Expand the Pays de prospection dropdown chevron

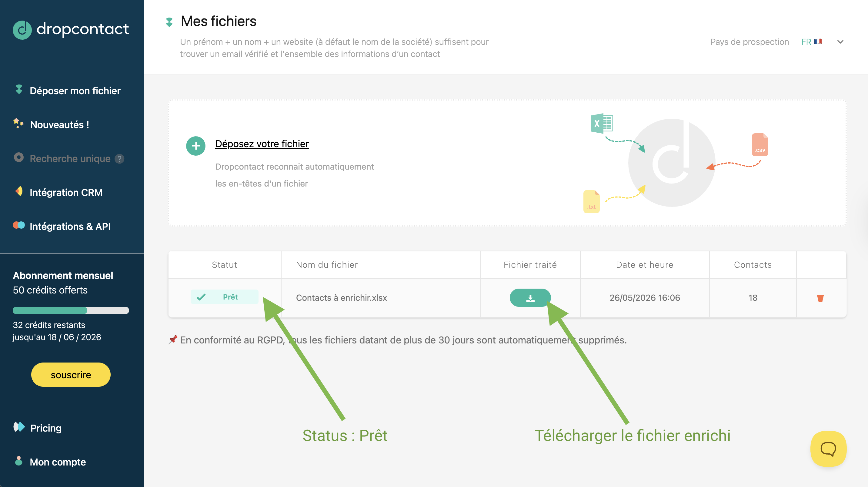pos(840,42)
